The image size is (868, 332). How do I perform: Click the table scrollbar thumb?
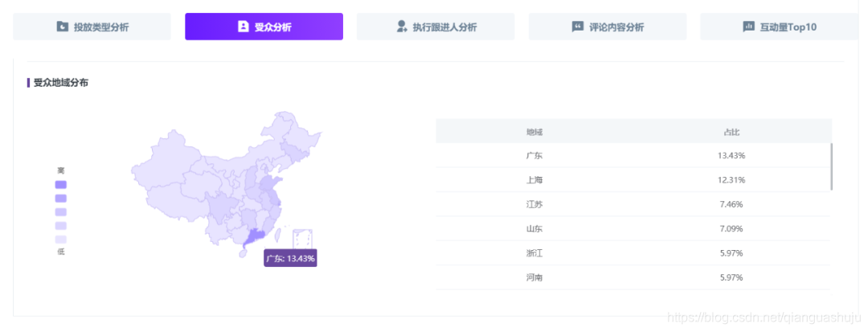pos(832,166)
